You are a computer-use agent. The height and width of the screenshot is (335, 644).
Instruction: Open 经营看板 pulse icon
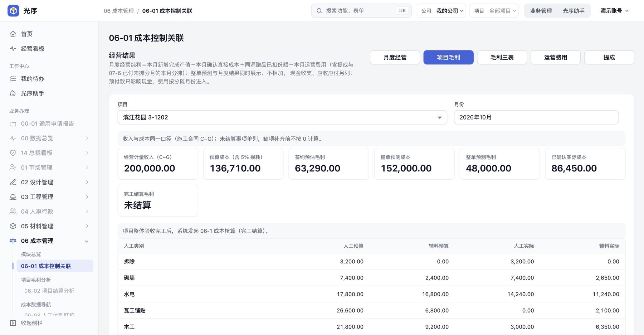point(13,49)
